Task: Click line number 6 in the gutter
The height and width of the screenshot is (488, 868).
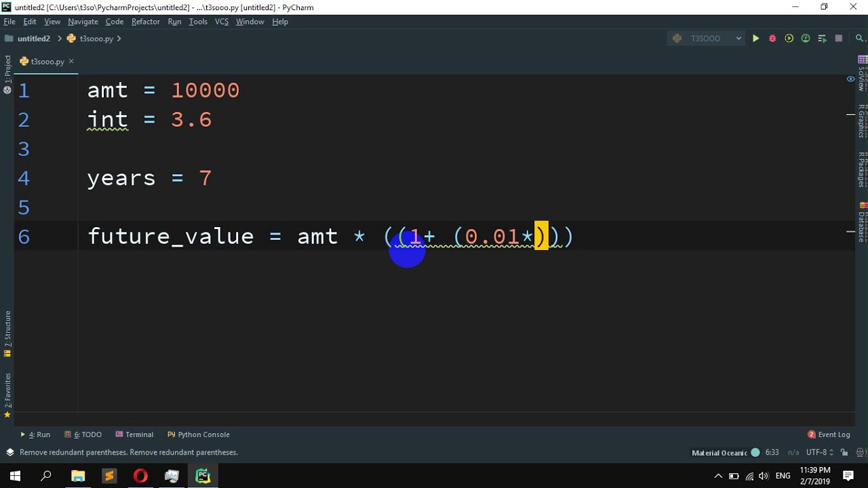Action: (24, 237)
